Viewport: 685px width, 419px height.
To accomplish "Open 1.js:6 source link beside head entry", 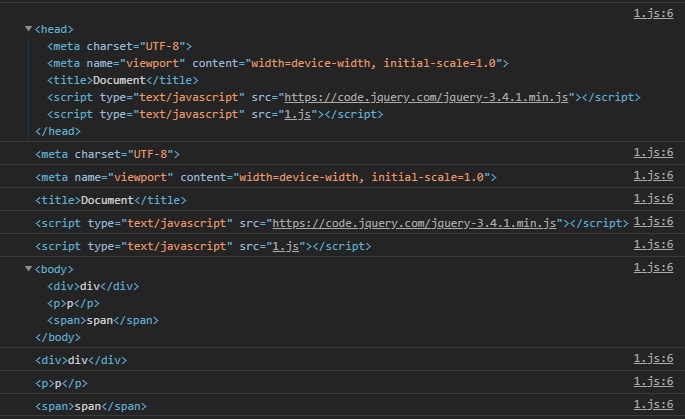I will coord(653,14).
